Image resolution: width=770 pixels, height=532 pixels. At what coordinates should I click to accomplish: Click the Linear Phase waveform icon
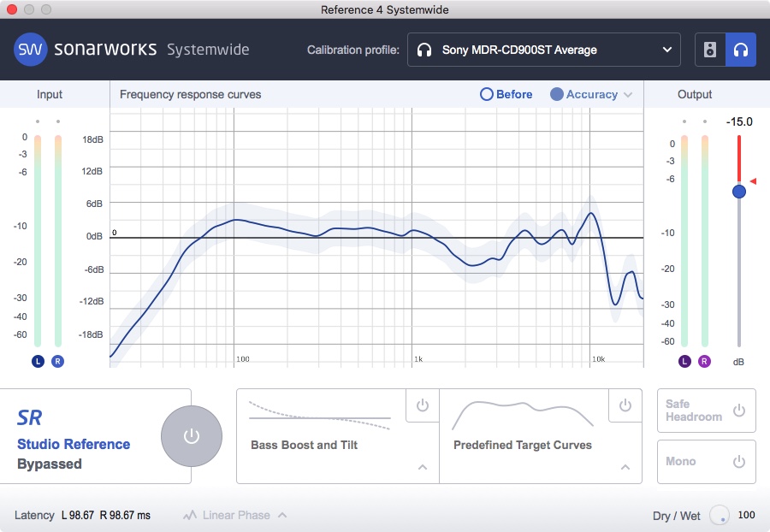[x=190, y=515]
